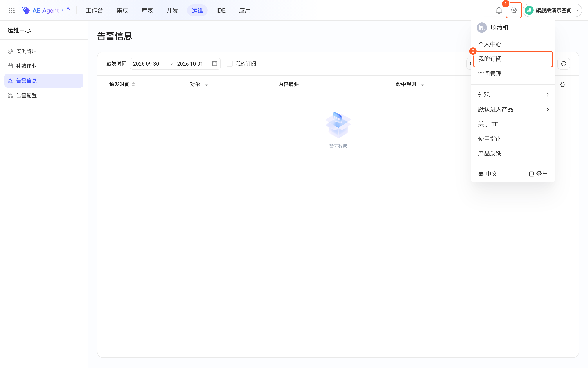Open 实例管理 in sidebar
The image size is (588, 368).
pos(44,51)
